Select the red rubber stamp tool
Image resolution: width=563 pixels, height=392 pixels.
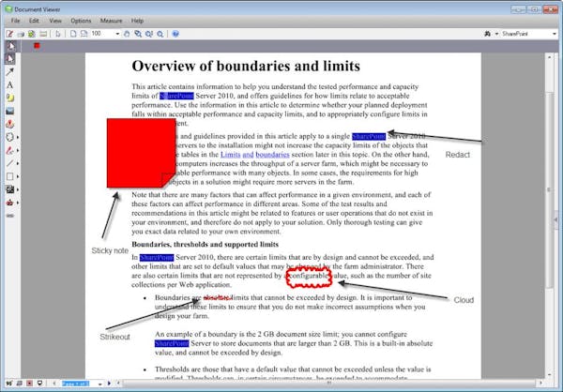(x=10, y=124)
